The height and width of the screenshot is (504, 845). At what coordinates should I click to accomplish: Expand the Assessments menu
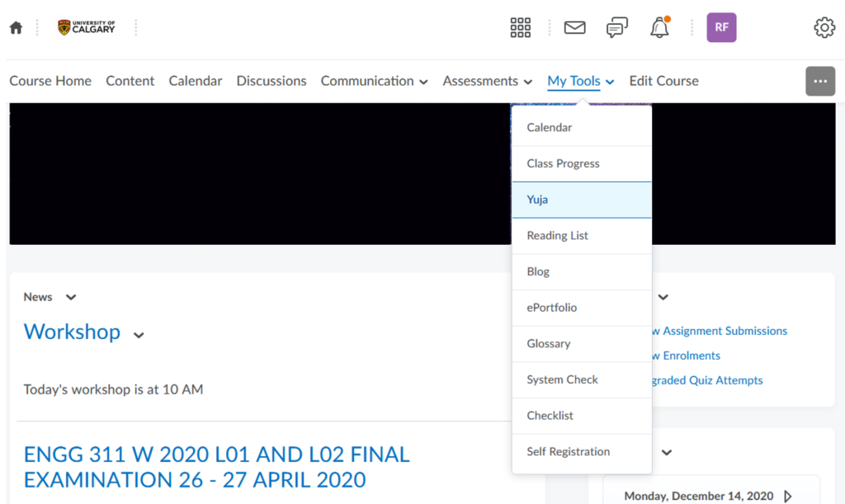click(x=487, y=81)
